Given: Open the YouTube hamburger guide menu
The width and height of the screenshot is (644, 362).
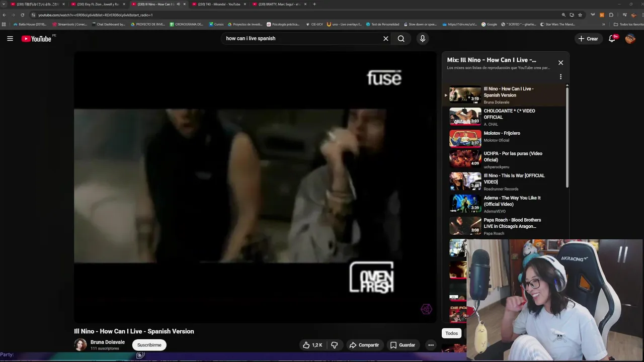Looking at the screenshot, I should coord(10,39).
